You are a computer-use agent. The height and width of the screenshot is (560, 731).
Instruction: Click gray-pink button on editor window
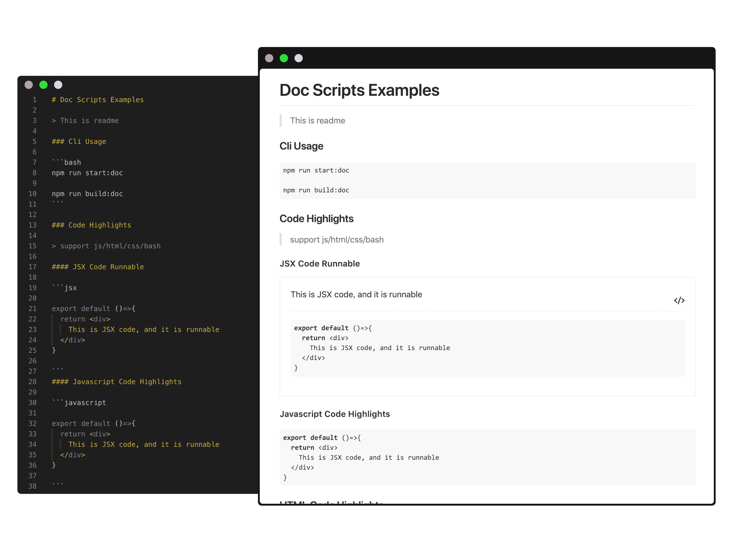(29, 85)
